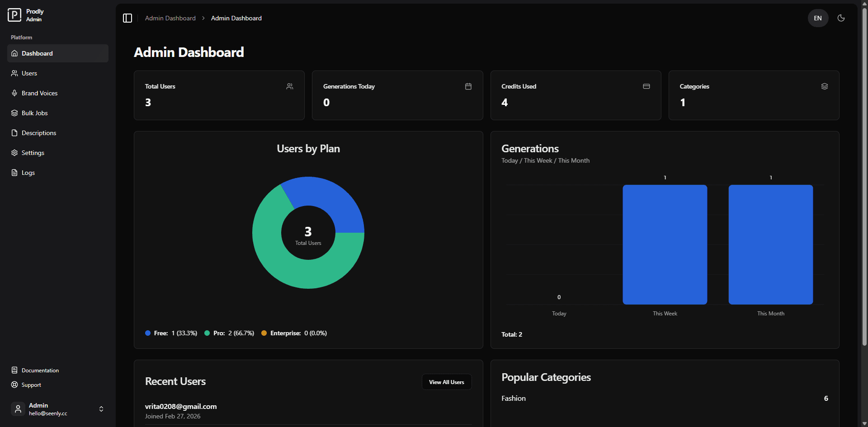
Task: Click the Logs file icon
Action: (15, 173)
